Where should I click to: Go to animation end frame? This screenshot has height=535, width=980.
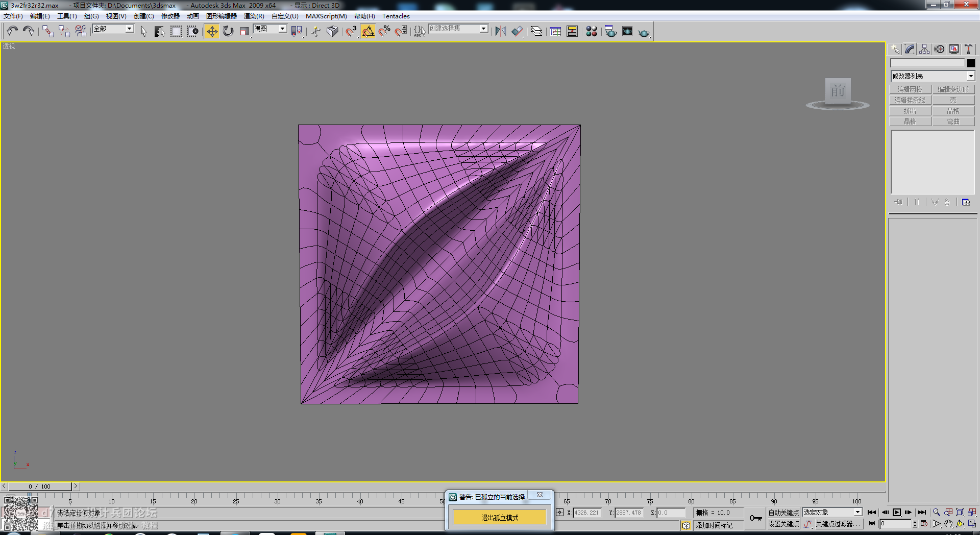click(921, 512)
